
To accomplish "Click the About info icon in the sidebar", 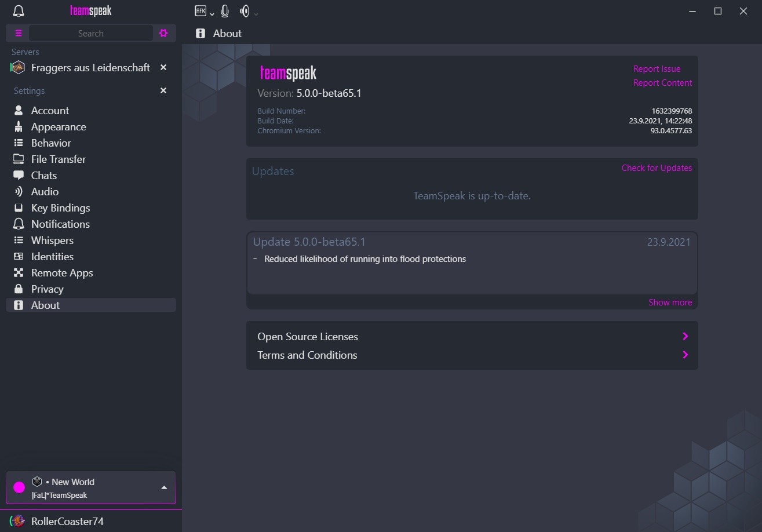I will point(19,305).
